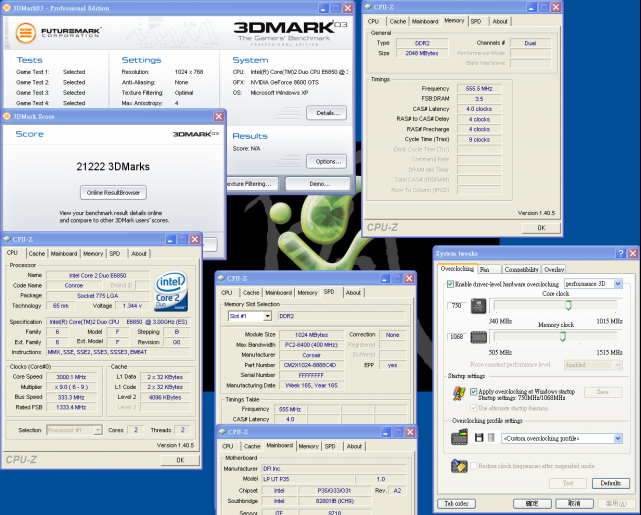641x515 pixels.
Task: Click the Rated FSB value 1333.4 MHz
Action: pos(71,407)
